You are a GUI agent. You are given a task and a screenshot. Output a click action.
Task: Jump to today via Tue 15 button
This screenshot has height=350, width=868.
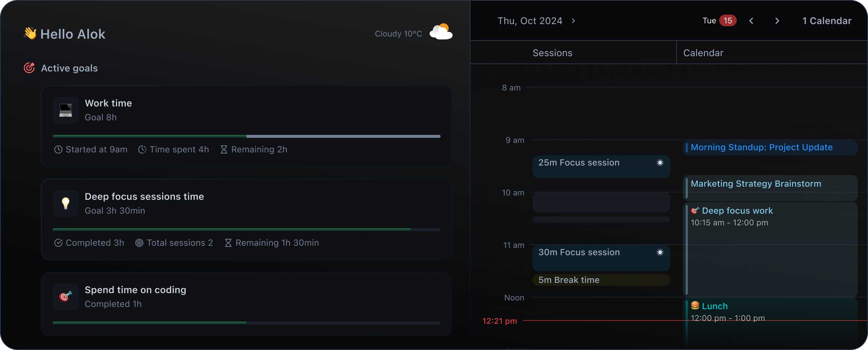click(x=719, y=21)
